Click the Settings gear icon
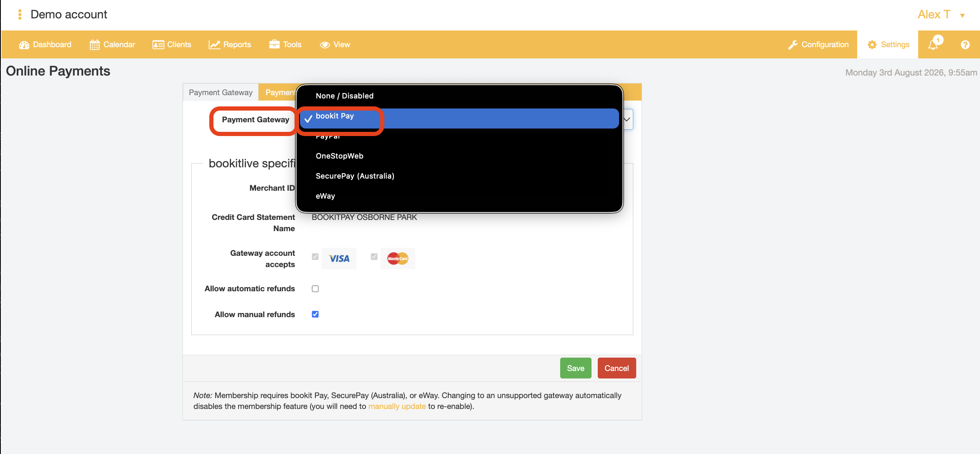This screenshot has height=454, width=980. [872, 45]
